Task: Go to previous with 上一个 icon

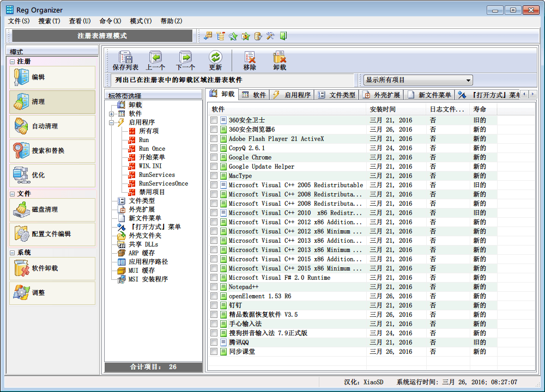Action: pyautogui.click(x=155, y=60)
